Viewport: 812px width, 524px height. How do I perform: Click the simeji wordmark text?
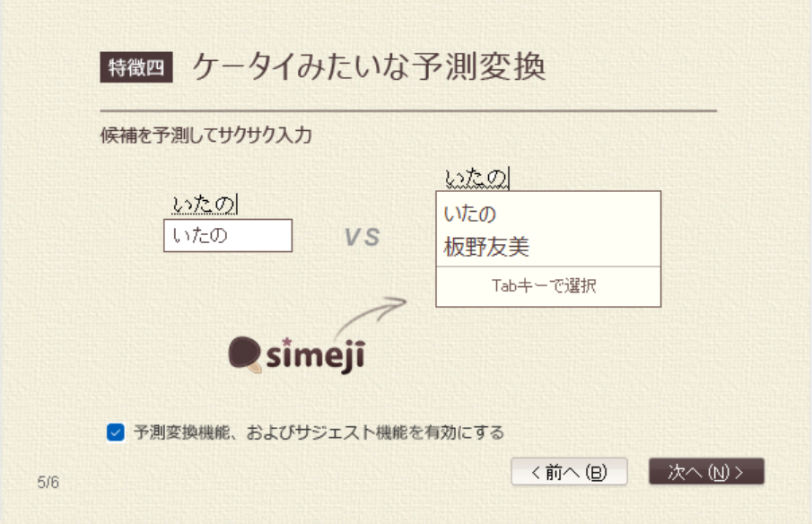[316, 354]
